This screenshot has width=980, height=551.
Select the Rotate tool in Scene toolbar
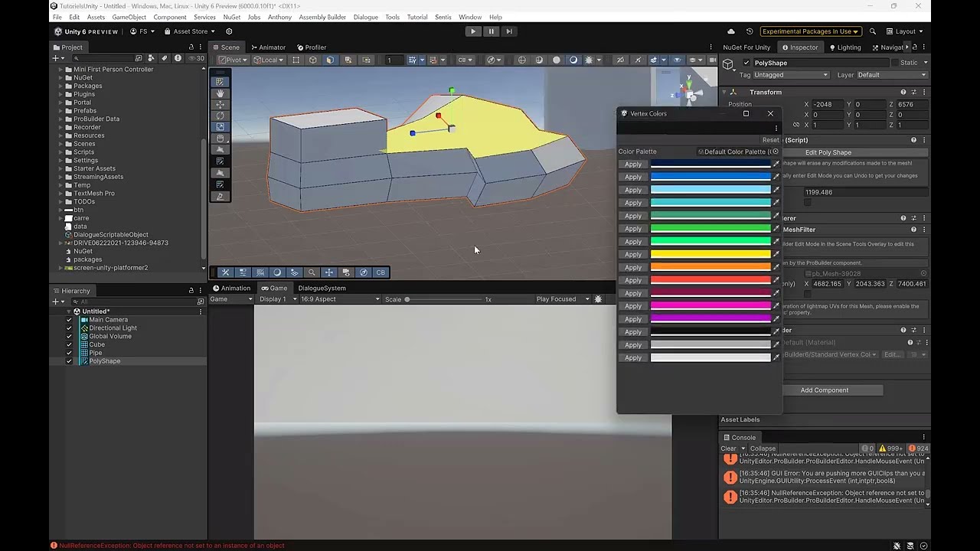220,116
